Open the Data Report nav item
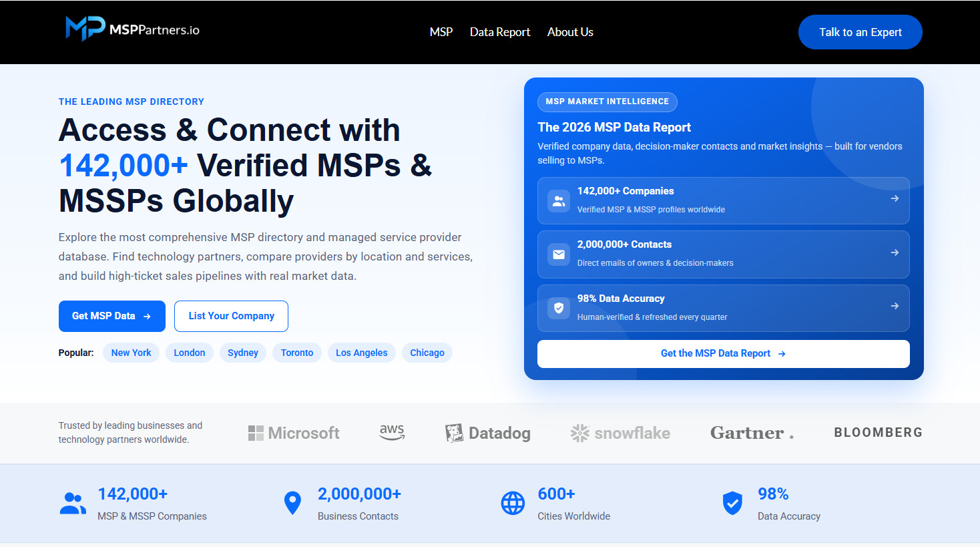Image resolution: width=980 pixels, height=547 pixels. (x=500, y=32)
